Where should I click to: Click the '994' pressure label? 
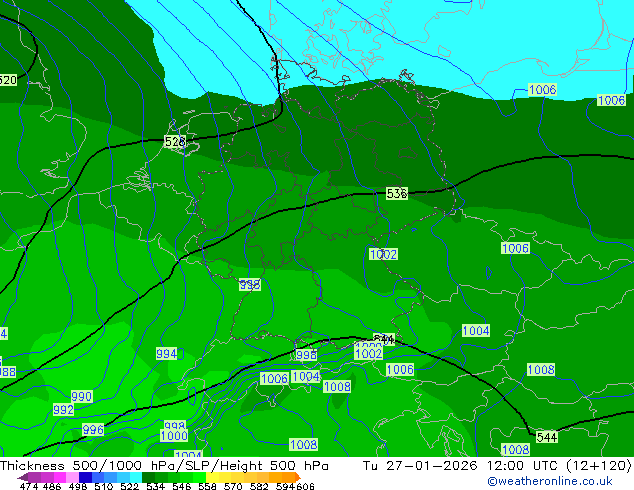[x=167, y=354]
